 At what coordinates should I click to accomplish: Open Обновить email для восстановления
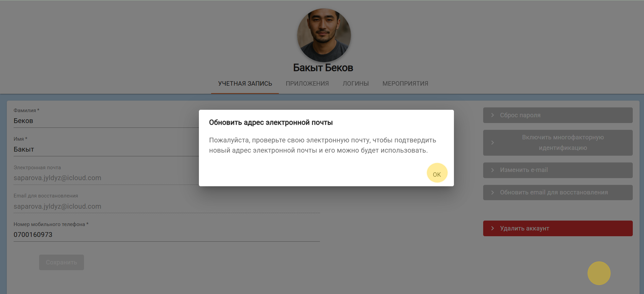(x=558, y=192)
